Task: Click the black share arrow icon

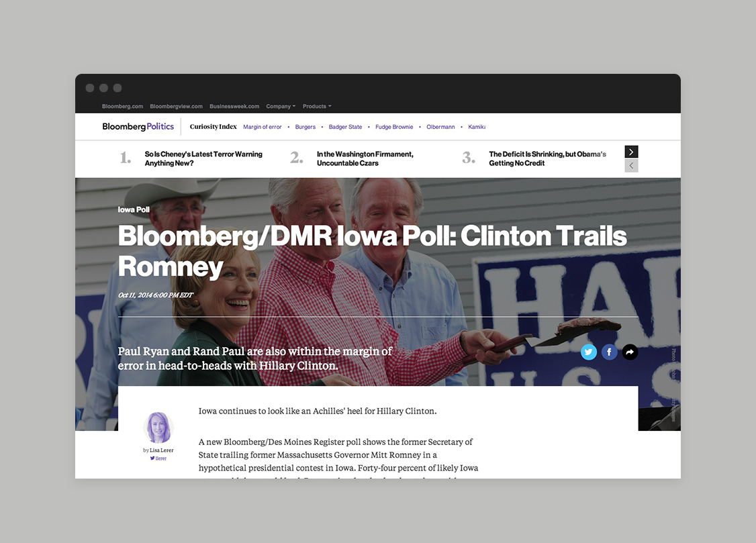Action: 630,352
